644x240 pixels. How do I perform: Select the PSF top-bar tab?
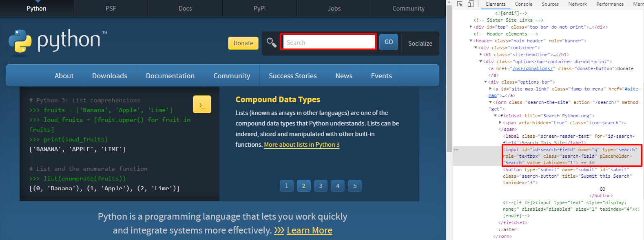(111, 9)
